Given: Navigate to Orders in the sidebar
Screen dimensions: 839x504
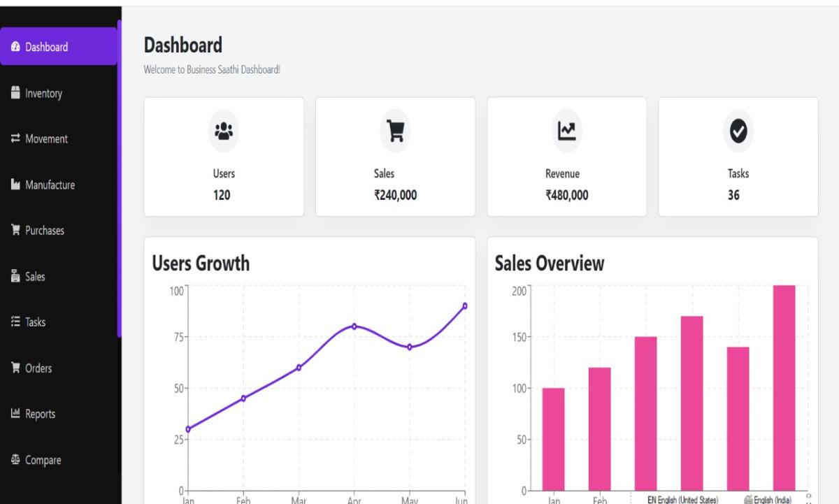Looking at the screenshot, I should point(38,368).
